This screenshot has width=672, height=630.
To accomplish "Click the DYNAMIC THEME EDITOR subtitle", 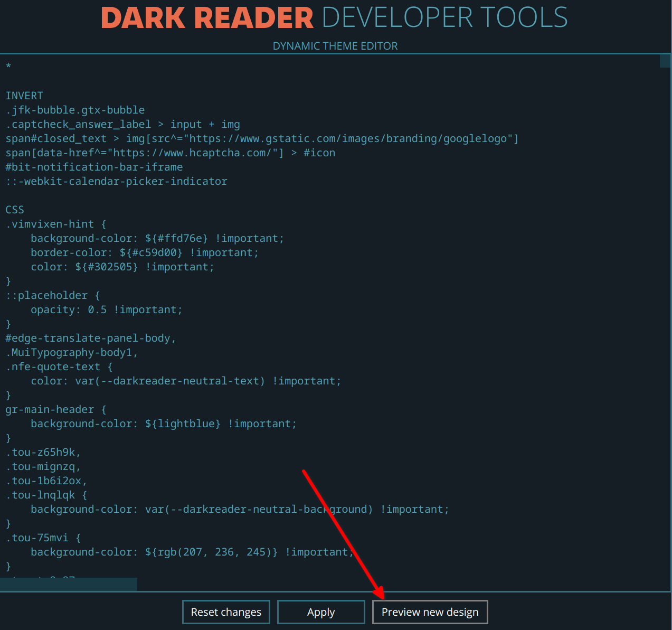I will click(x=335, y=46).
